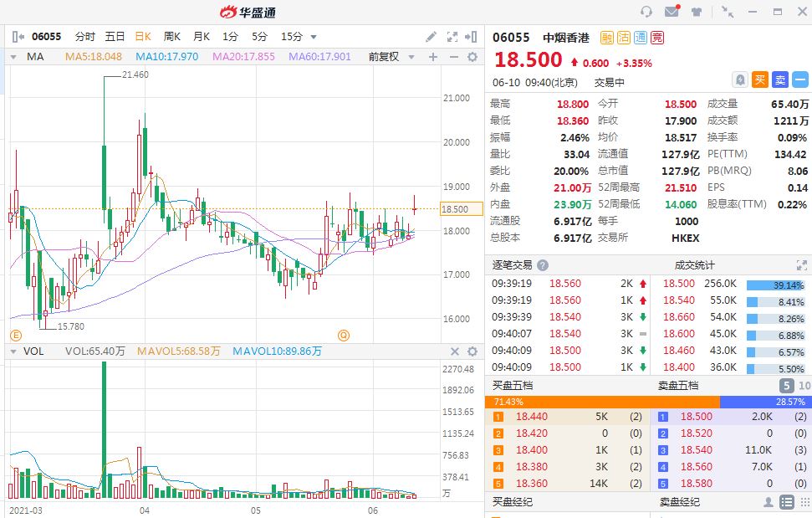Zoom in chart with plus icon

[433, 56]
